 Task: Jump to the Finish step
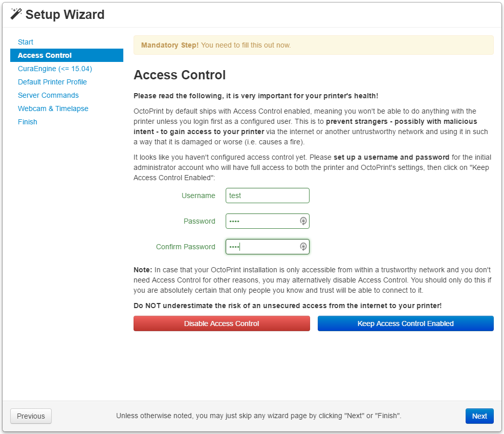click(x=27, y=122)
